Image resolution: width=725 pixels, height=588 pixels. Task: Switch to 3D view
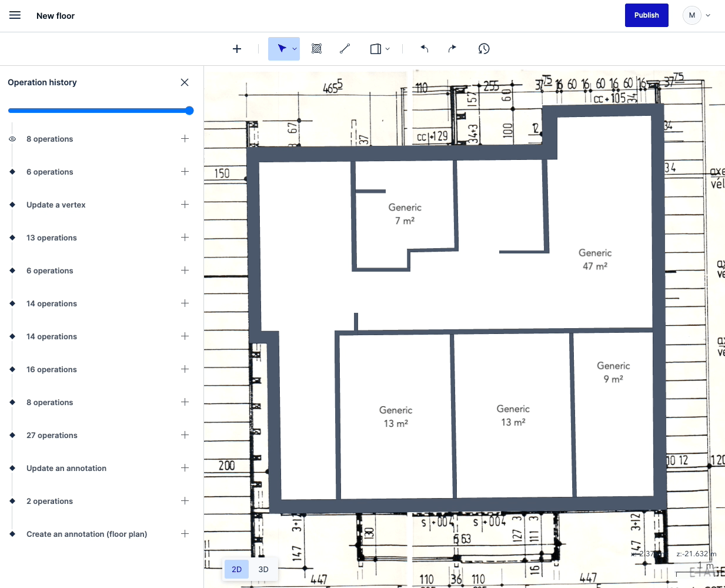coord(263,569)
